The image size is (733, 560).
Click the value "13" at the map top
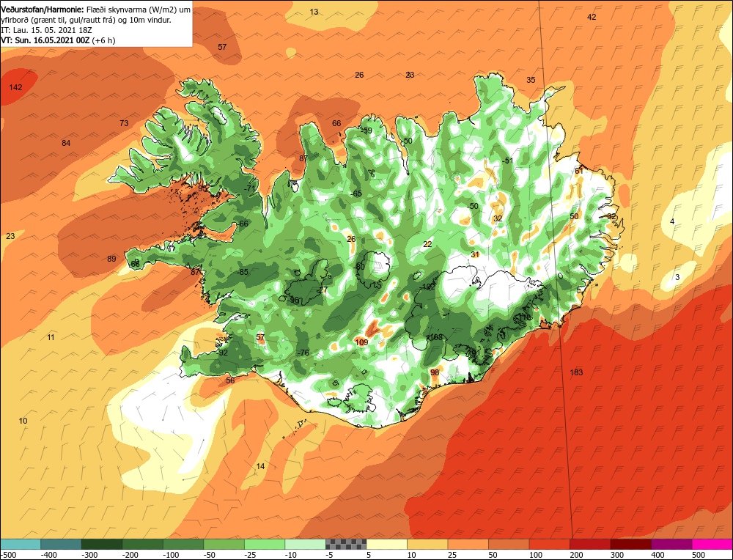pyautogui.click(x=314, y=12)
